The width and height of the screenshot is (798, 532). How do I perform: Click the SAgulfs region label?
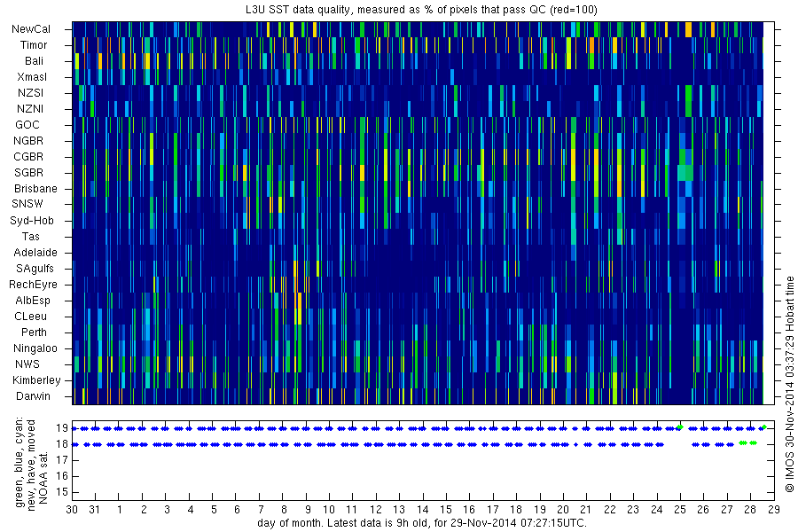35,269
